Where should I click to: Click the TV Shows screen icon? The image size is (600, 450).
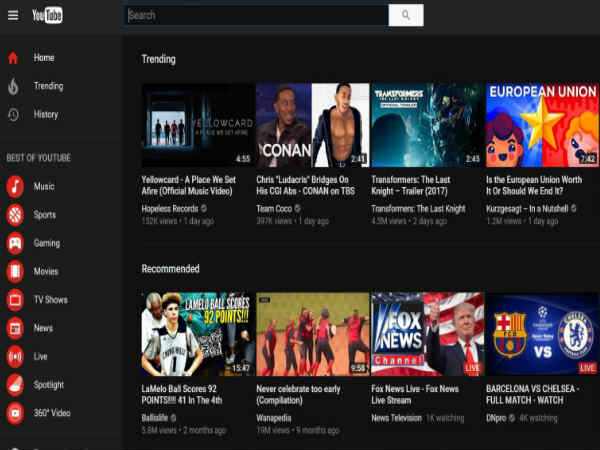point(15,300)
